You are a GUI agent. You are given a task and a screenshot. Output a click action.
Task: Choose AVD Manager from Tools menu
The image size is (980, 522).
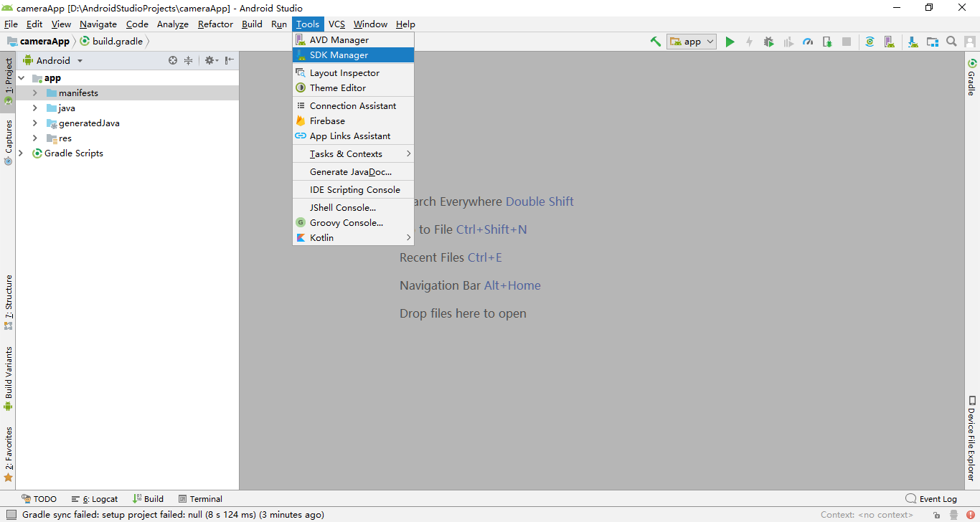coord(353,40)
